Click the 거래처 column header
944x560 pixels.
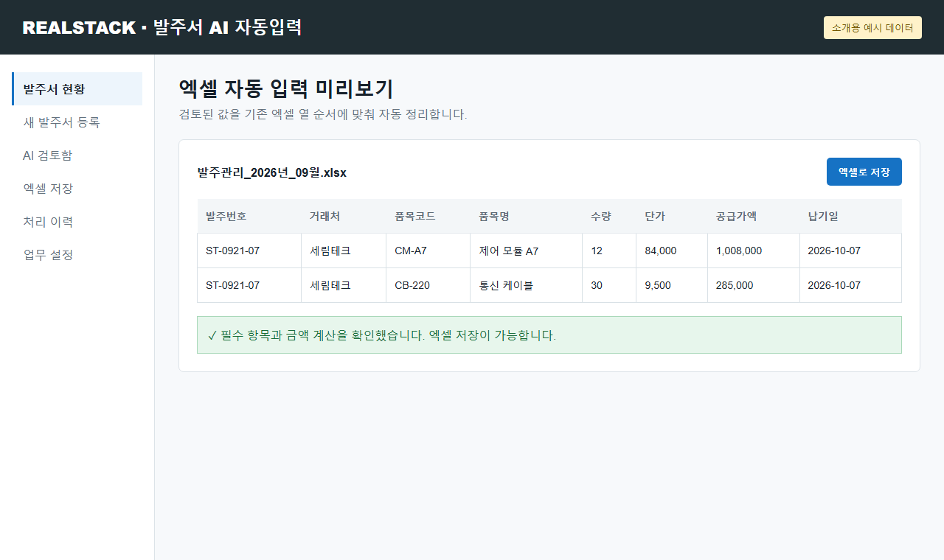(x=344, y=217)
